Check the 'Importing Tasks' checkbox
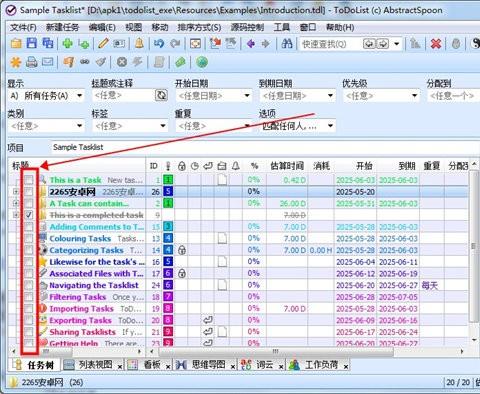The width and height of the screenshot is (480, 394). (x=29, y=309)
